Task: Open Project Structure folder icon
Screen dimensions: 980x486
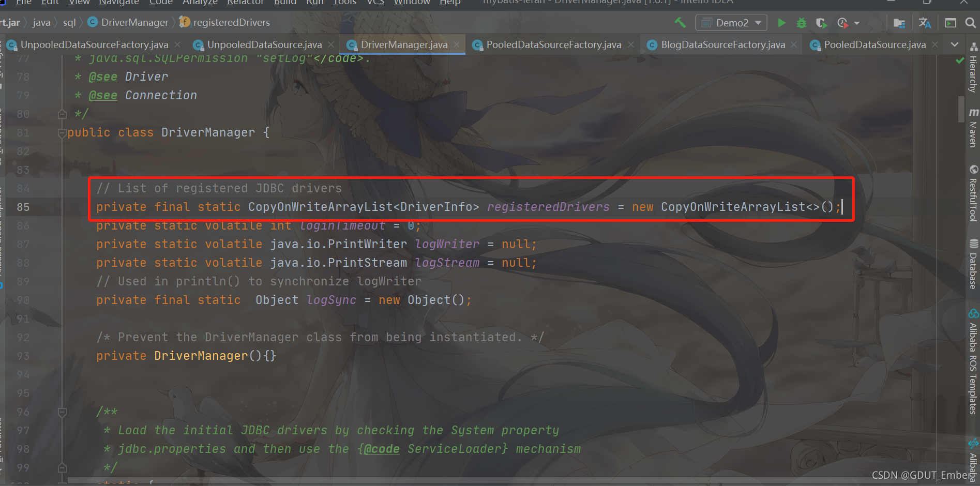Action: 899,23
